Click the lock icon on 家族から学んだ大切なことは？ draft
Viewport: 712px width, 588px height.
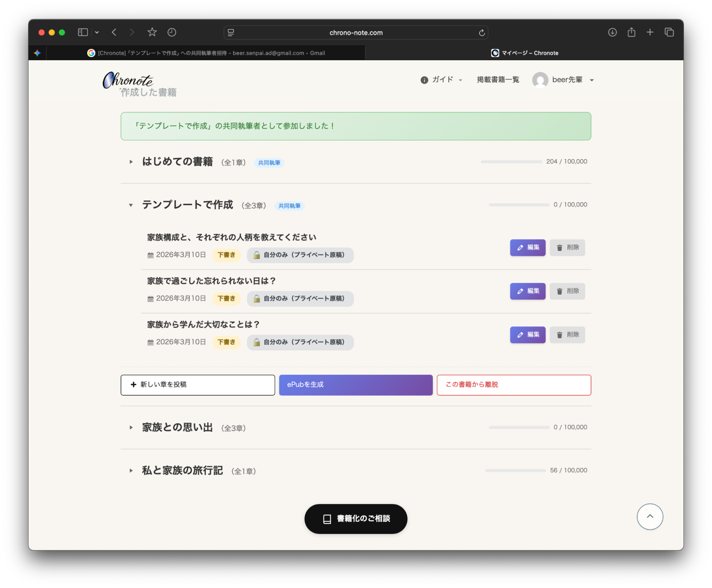(256, 342)
